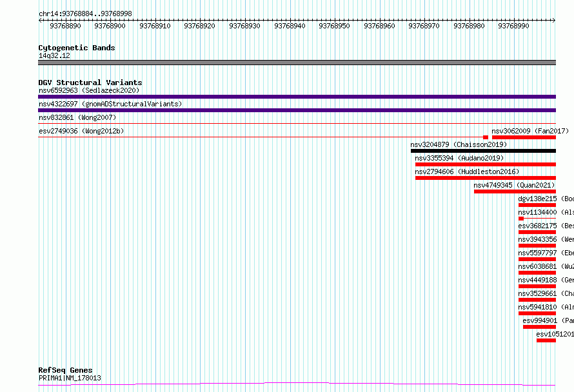Screen dimensions: 574x392
Task: Open variant nsv832861 (Wong2007)
Action: tap(77, 117)
